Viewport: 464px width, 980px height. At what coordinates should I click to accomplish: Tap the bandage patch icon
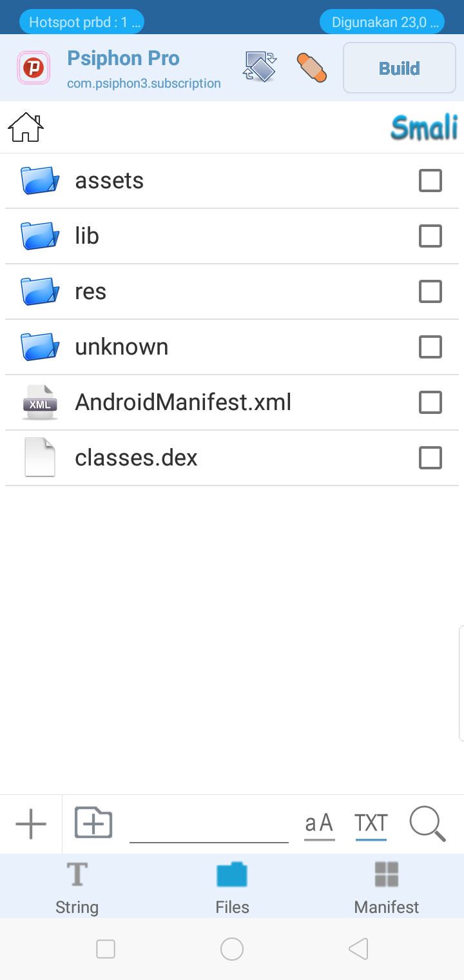312,68
